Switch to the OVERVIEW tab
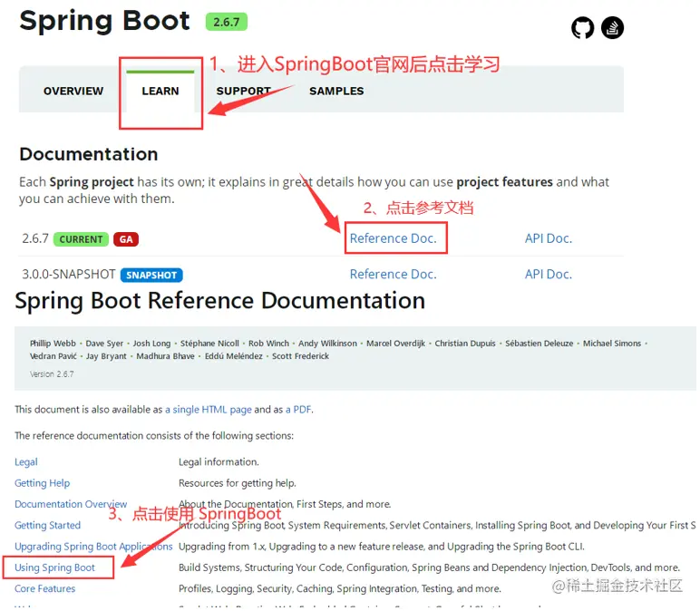The image size is (700, 611). (x=73, y=91)
